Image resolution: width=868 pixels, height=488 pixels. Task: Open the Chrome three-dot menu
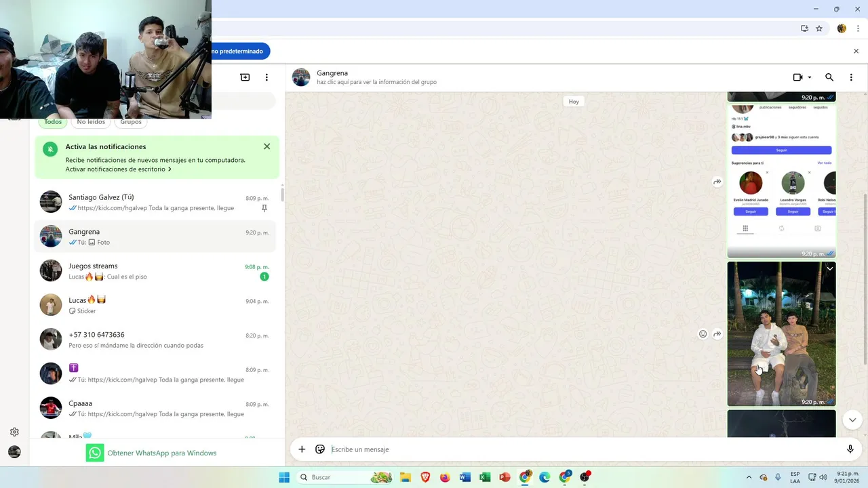click(x=858, y=28)
